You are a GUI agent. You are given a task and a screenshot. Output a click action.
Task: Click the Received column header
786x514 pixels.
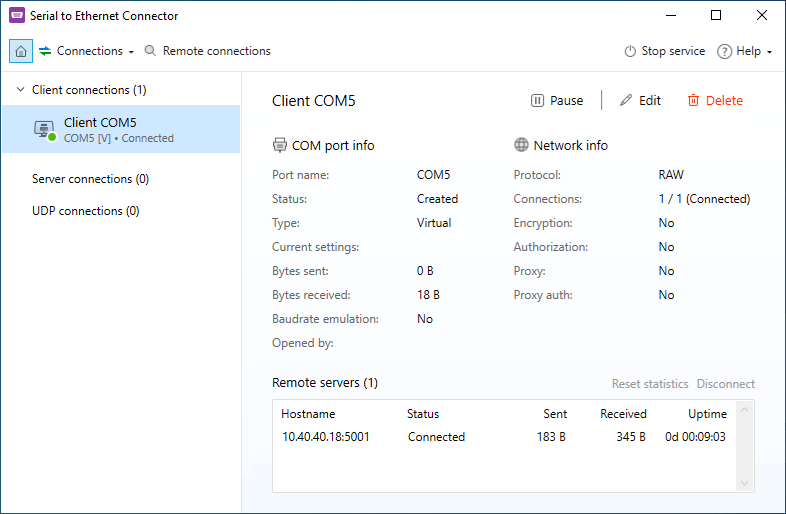[623, 414]
